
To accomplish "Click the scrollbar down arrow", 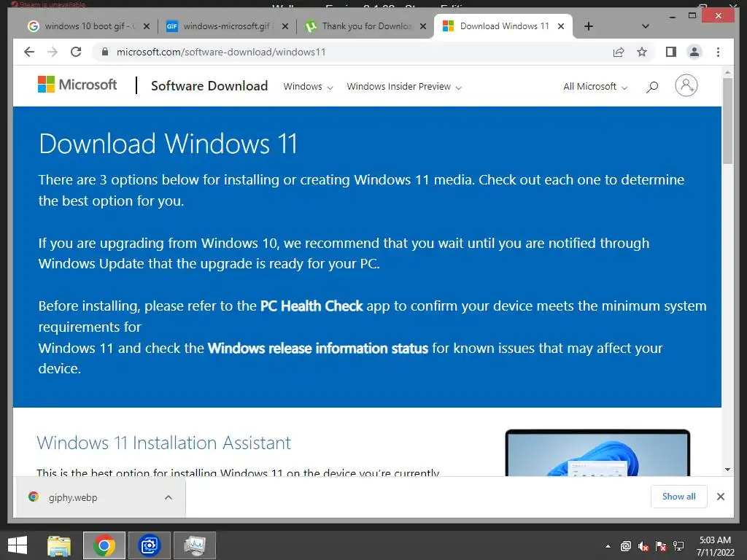I will pyautogui.click(x=727, y=470).
